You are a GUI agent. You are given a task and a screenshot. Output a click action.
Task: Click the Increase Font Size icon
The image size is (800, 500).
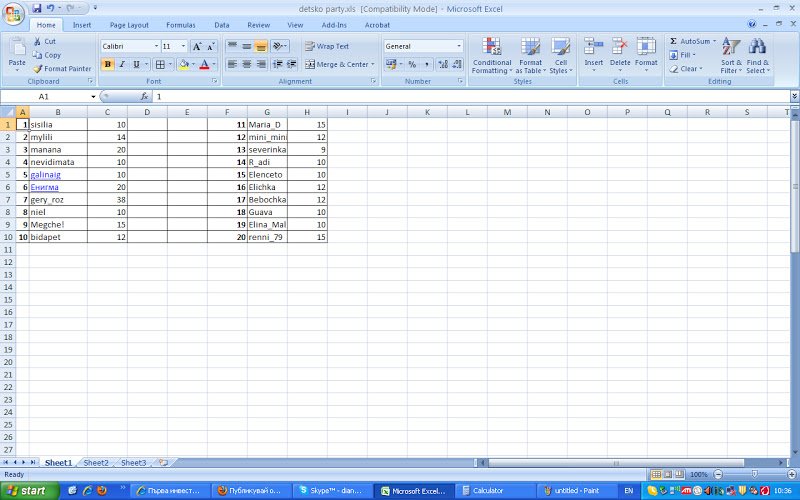[197, 46]
